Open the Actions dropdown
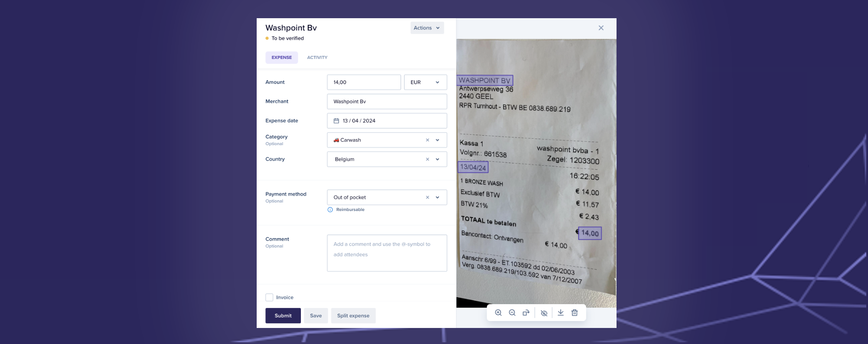868x344 pixels. click(x=427, y=28)
